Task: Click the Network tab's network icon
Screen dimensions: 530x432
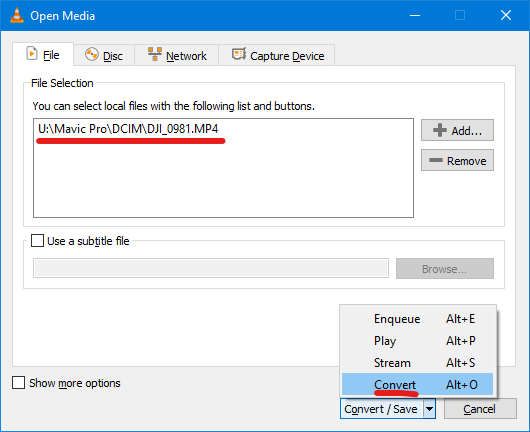Action: tap(155, 54)
